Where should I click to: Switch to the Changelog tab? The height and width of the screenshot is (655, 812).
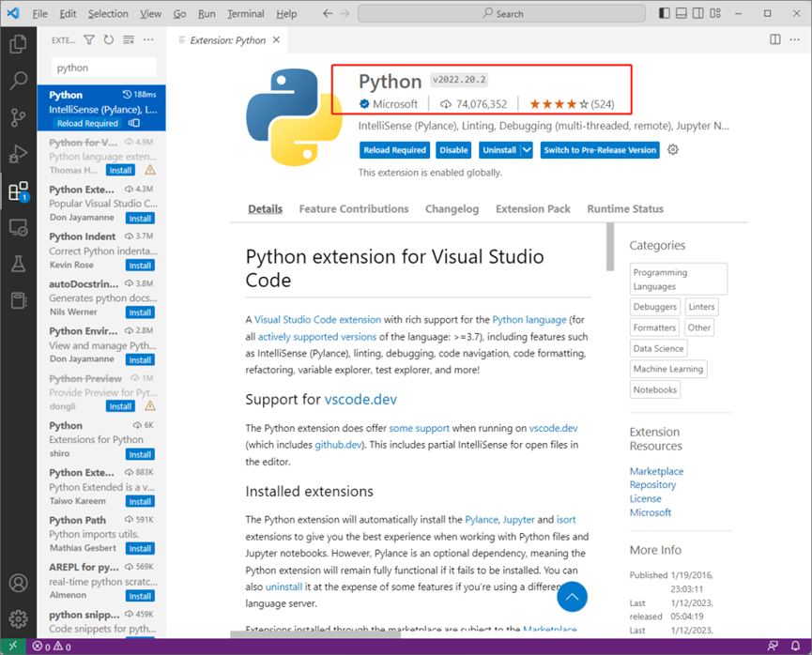[x=452, y=208]
